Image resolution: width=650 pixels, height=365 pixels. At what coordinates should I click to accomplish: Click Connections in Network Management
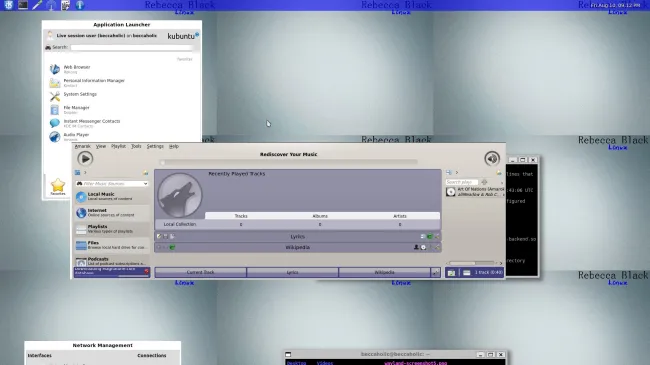tap(152, 355)
